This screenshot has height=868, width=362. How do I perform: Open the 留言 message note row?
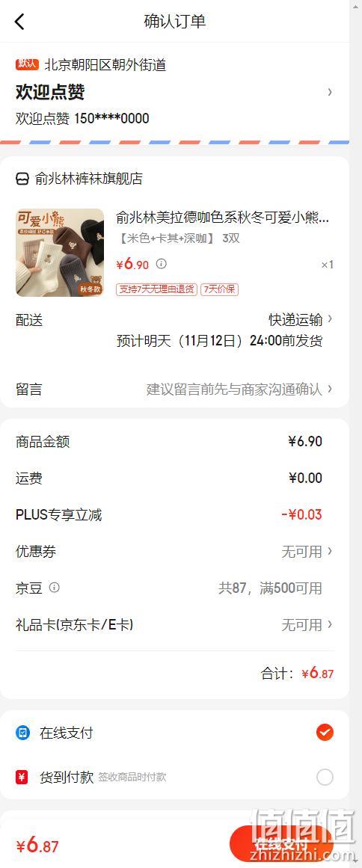pos(174,390)
